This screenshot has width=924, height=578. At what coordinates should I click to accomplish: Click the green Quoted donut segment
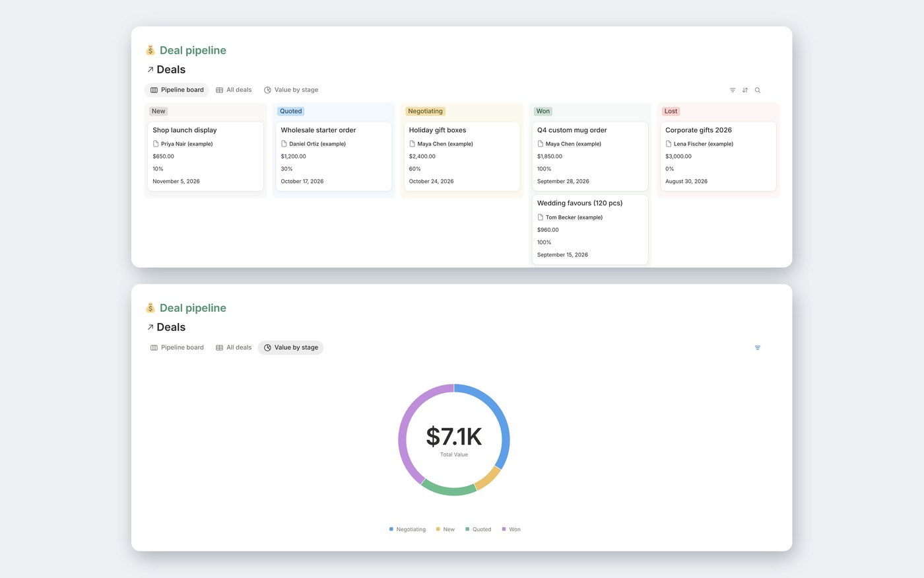pos(449,491)
